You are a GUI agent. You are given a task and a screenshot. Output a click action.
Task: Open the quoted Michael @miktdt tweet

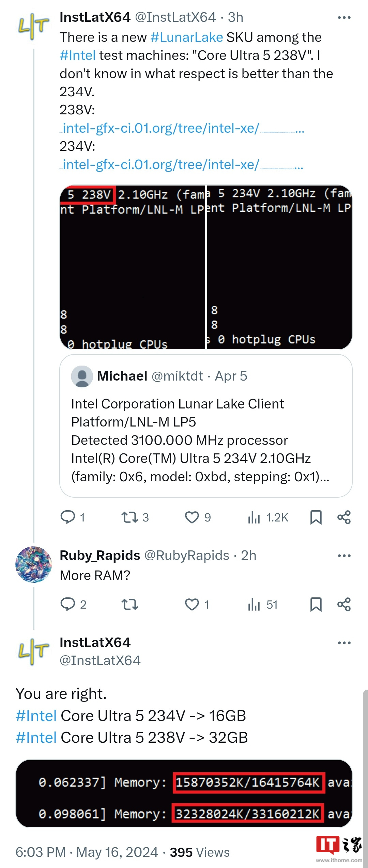pyautogui.click(x=206, y=425)
